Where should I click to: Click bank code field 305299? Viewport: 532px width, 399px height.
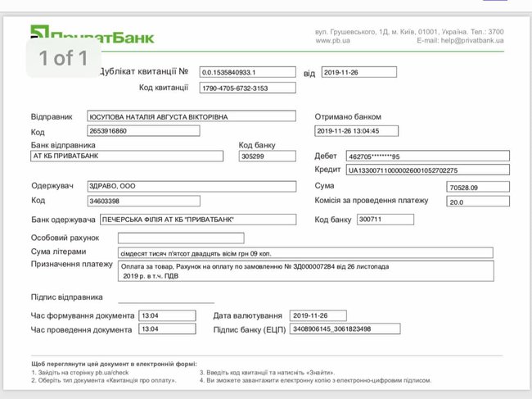(268, 156)
